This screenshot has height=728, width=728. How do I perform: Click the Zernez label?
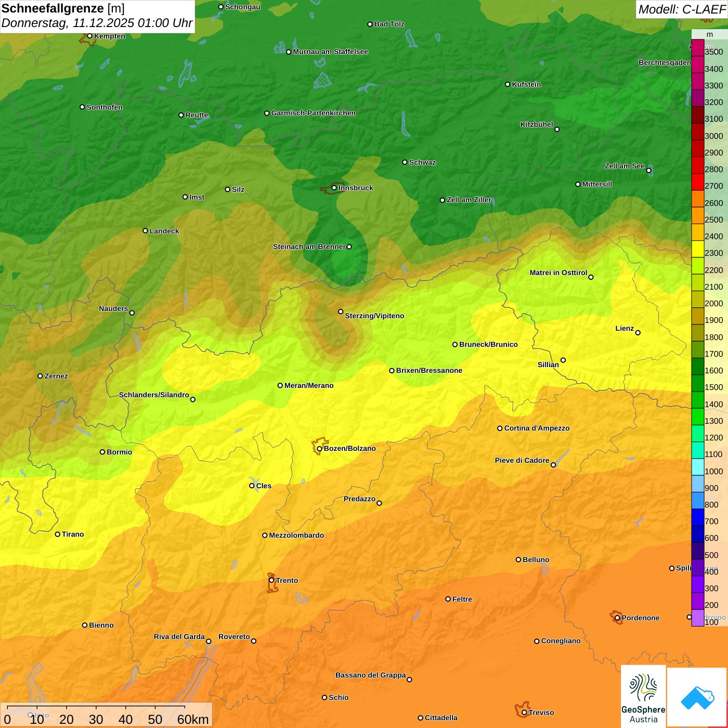click(x=56, y=376)
